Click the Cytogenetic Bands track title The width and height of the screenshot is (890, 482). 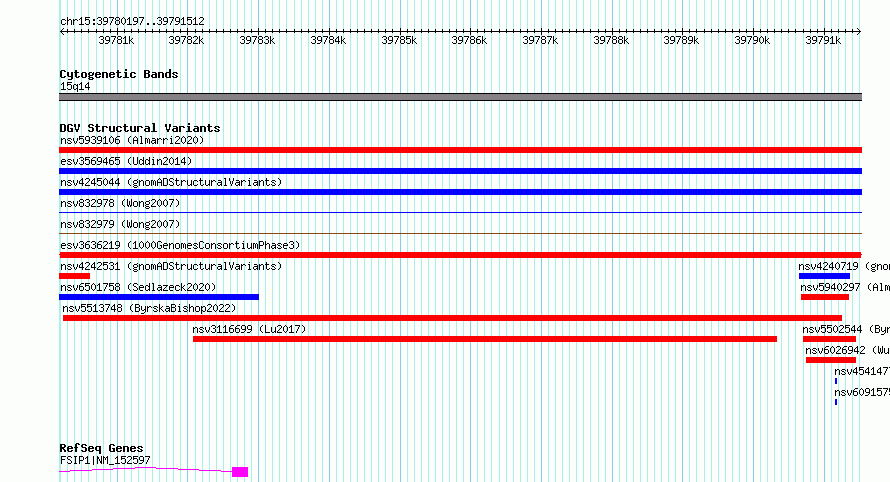pos(119,74)
